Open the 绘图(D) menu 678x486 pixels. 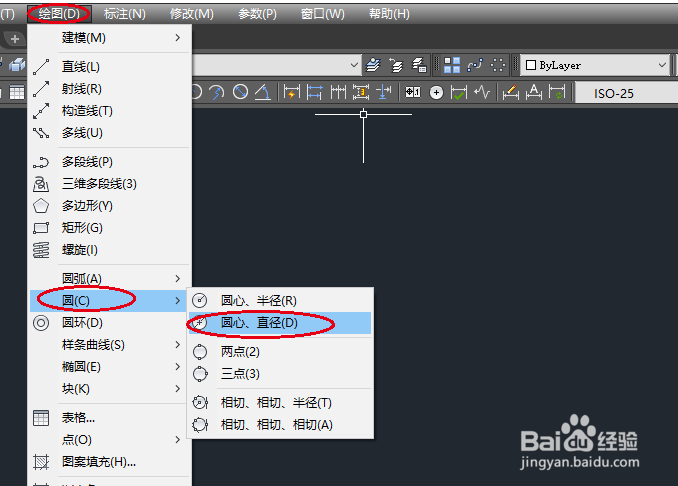pos(59,14)
